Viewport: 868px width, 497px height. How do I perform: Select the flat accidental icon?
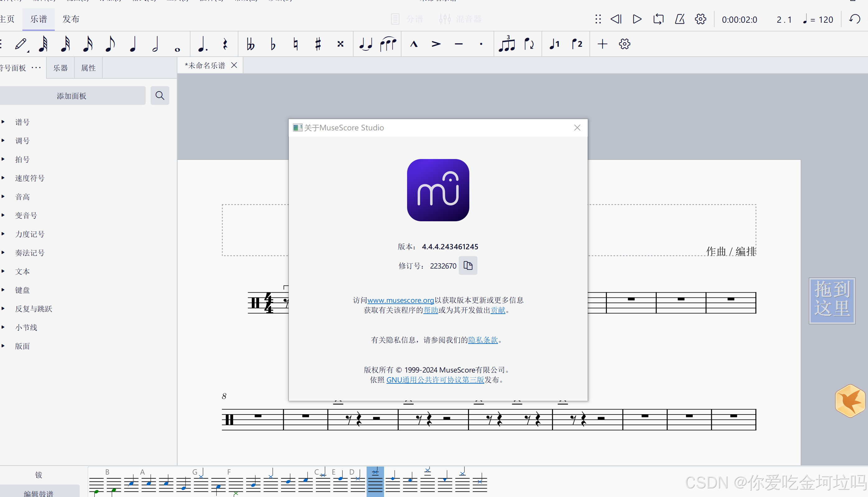point(273,44)
